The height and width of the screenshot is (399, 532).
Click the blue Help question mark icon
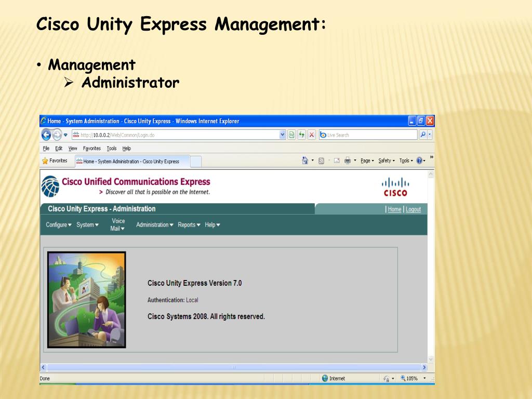coord(419,161)
